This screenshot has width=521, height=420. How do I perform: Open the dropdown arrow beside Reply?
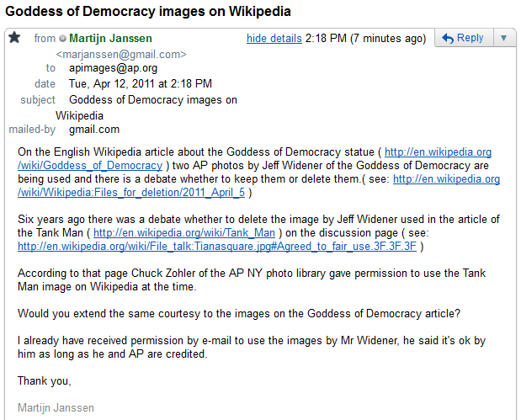coord(504,38)
